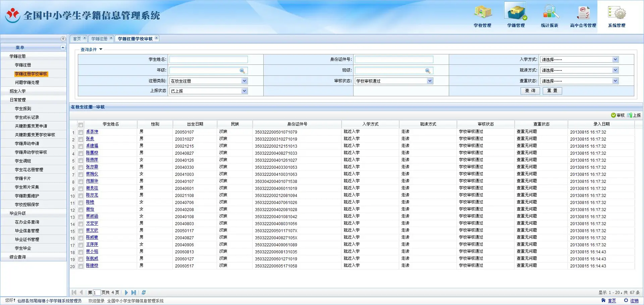Click the 首页 home icon in footer
The image size is (644, 305).
[603, 301]
